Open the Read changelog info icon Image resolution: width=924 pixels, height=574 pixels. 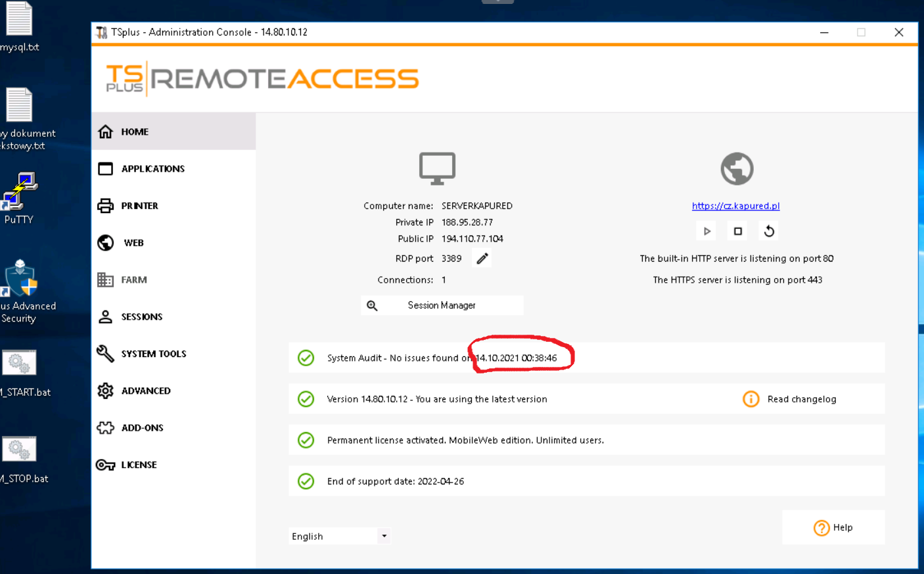(x=751, y=399)
